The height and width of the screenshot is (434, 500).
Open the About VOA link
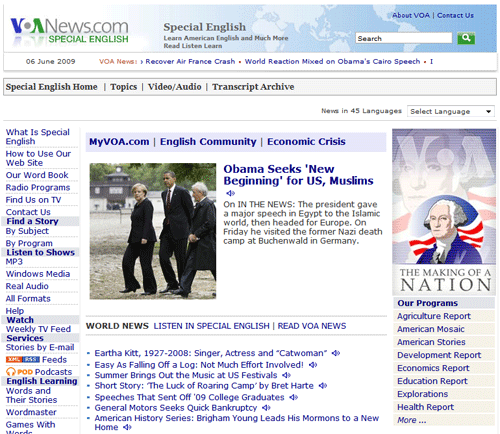(x=411, y=15)
